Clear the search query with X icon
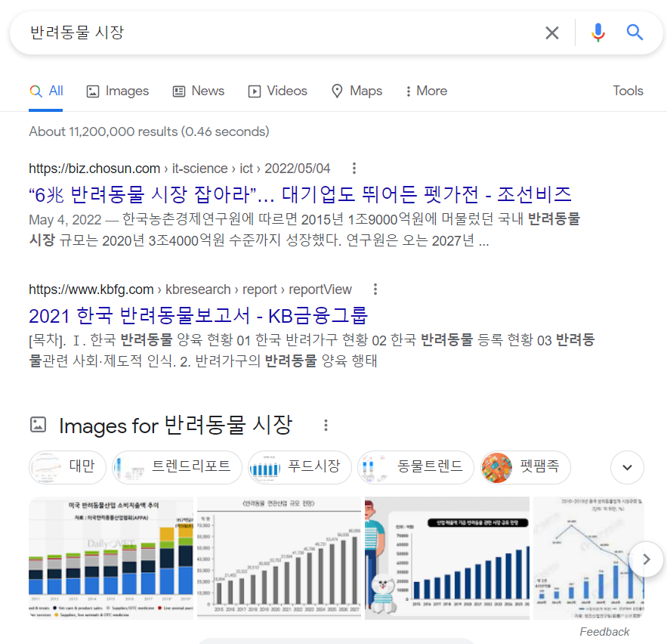 551,33
